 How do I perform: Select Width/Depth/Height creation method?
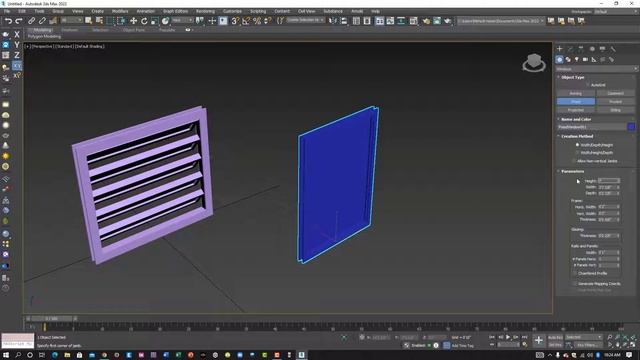point(578,145)
